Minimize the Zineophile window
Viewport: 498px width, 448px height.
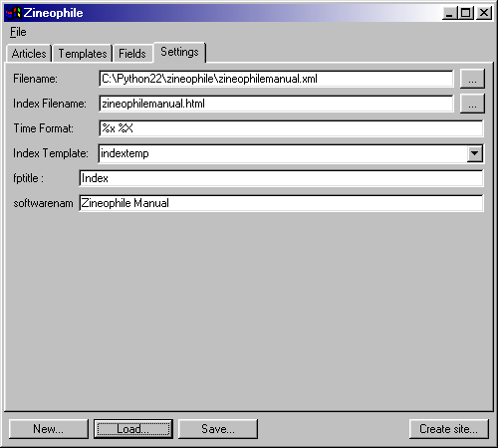[449, 13]
